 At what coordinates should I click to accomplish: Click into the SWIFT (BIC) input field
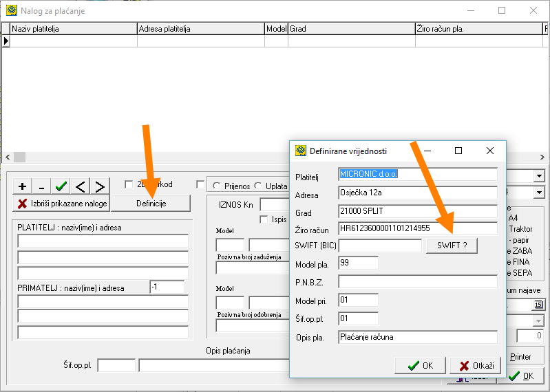point(380,246)
